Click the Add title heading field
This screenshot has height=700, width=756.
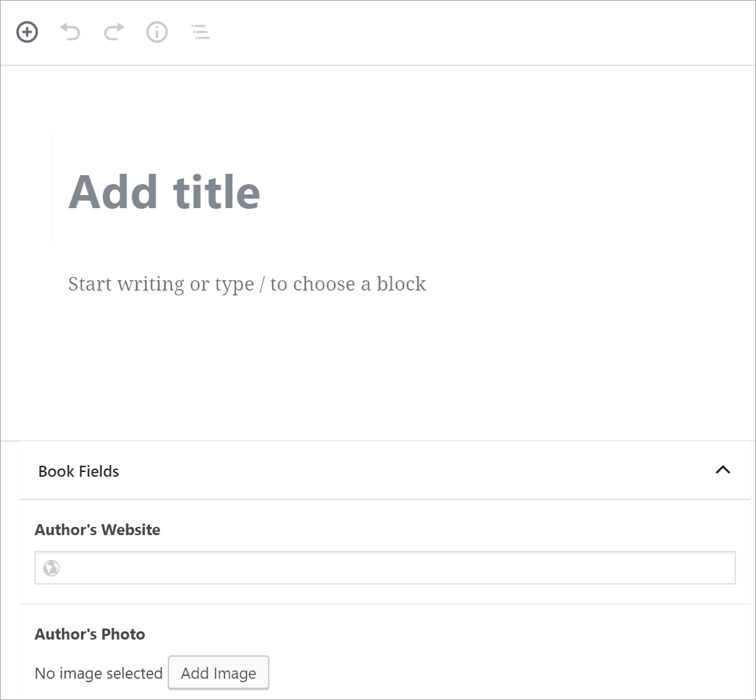164,193
